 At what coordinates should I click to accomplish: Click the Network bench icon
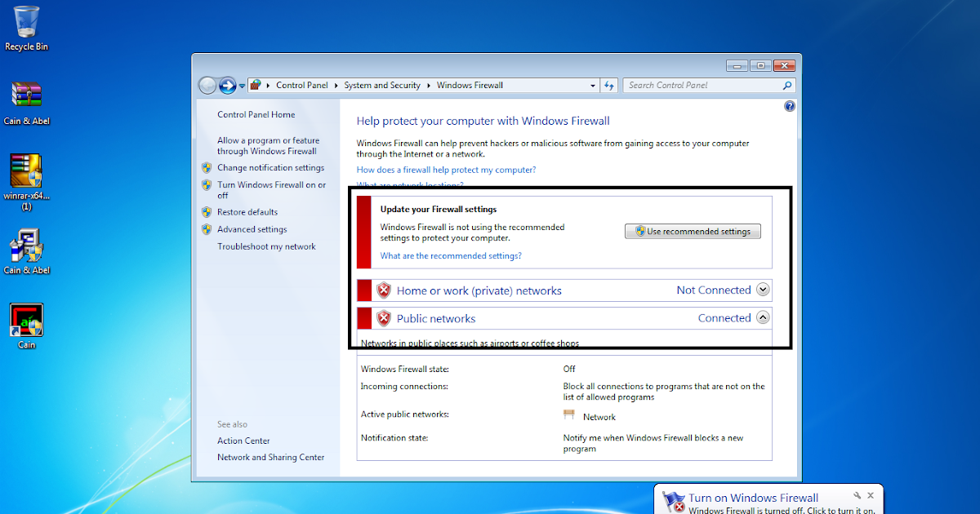click(569, 415)
